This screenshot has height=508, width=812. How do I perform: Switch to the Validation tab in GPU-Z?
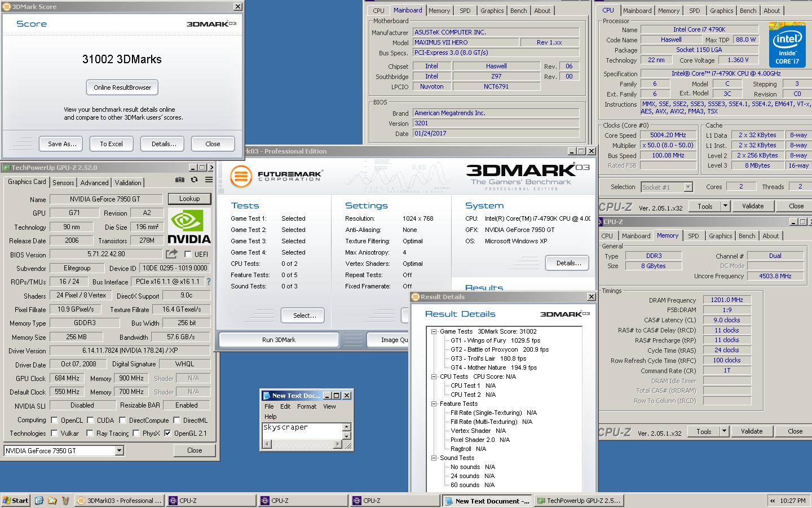coord(128,182)
